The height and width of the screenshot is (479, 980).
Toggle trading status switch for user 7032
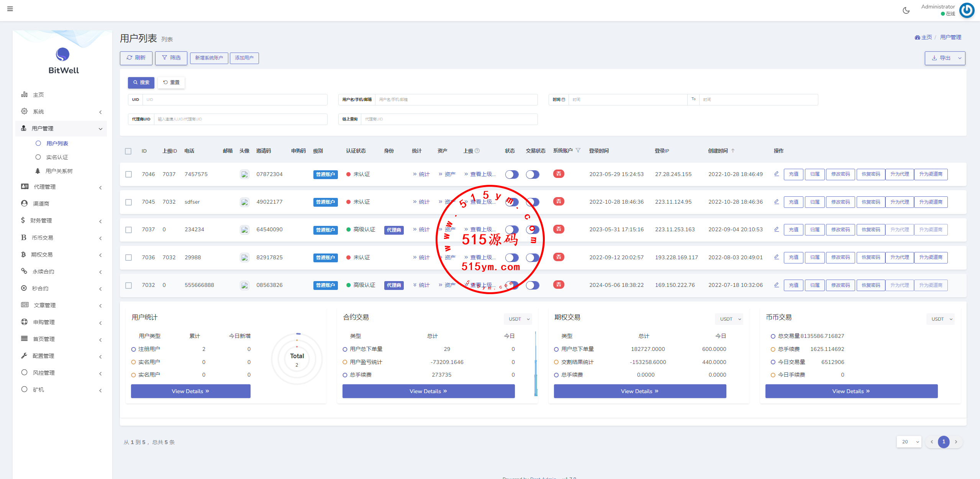(x=532, y=285)
